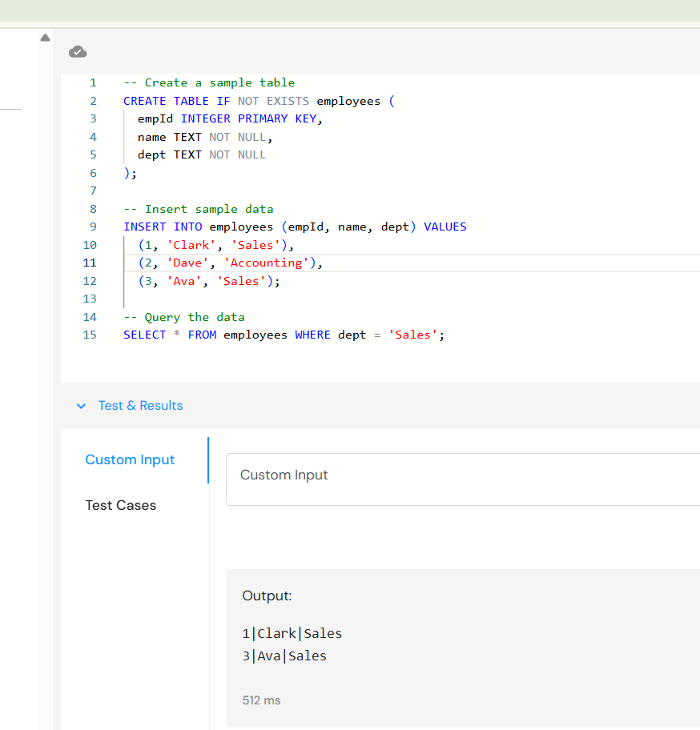Viewport: 700px width, 730px height.
Task: Select line number 15 in the gutter
Action: pyautogui.click(x=90, y=335)
